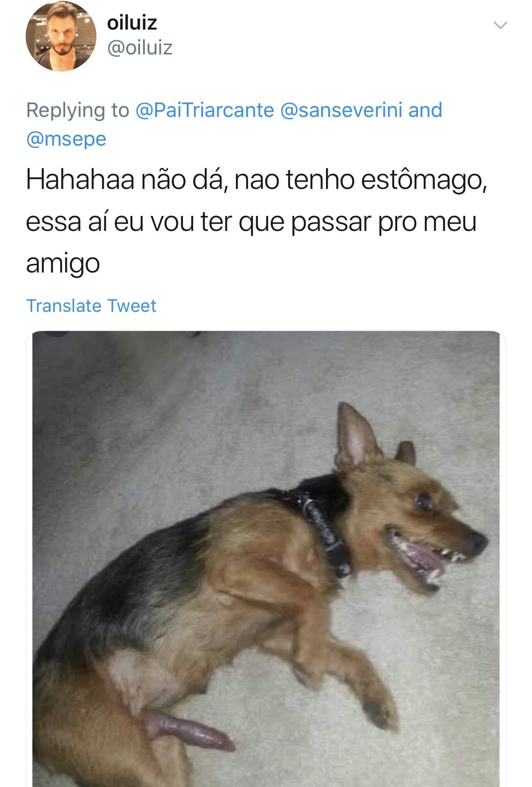Click the @oiluiz handle

140,48
